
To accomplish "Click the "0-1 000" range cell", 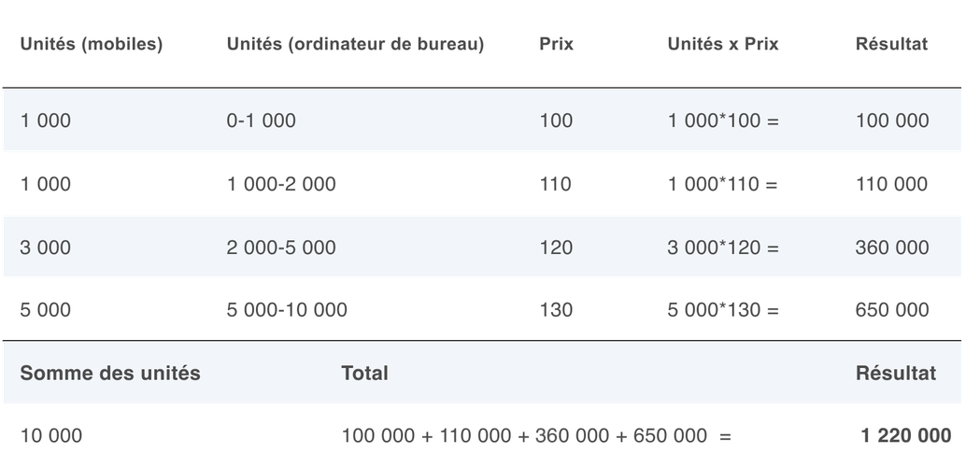I will click(x=261, y=120).
